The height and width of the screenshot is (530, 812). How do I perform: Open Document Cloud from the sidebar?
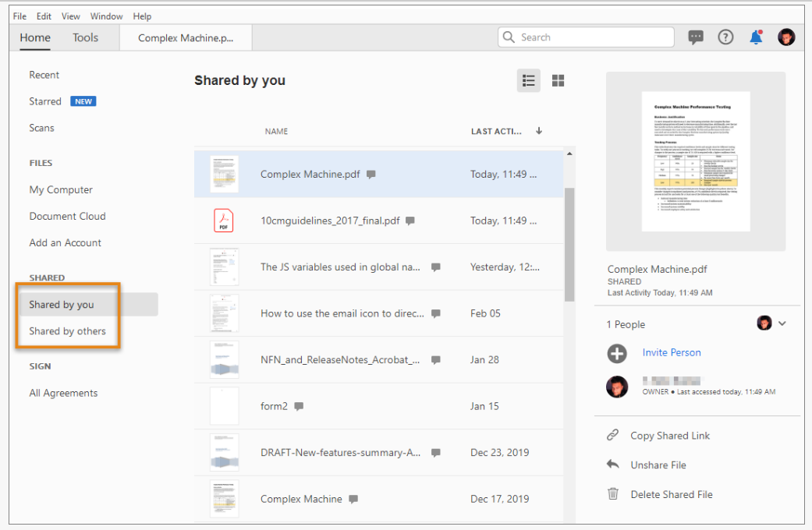pyautogui.click(x=67, y=216)
